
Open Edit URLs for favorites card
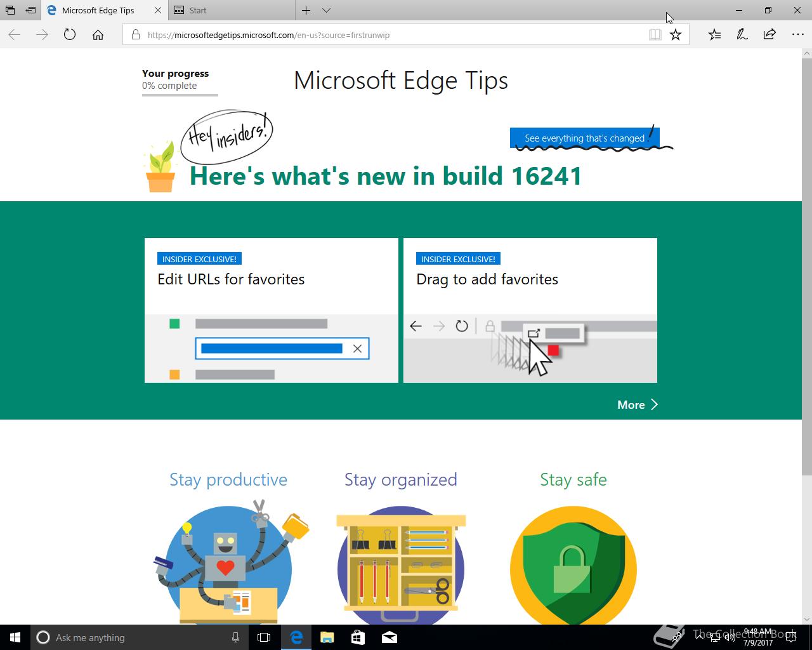[x=272, y=310]
